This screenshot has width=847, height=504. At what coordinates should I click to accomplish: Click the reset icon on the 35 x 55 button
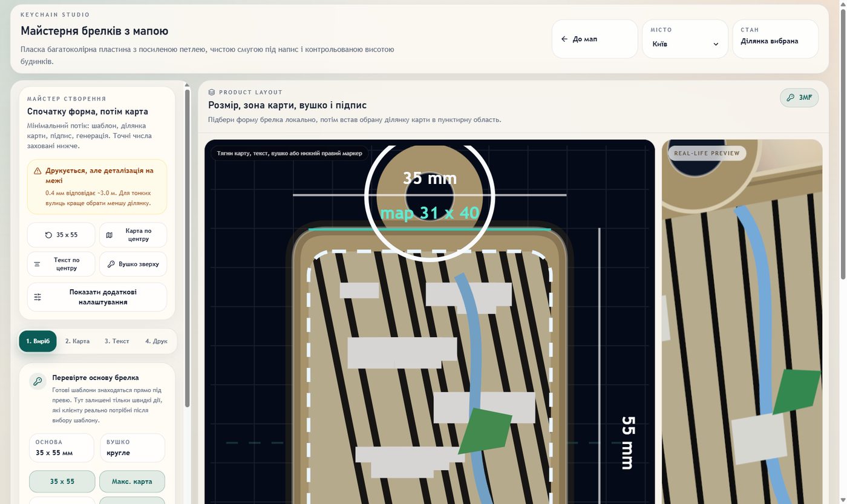point(48,235)
